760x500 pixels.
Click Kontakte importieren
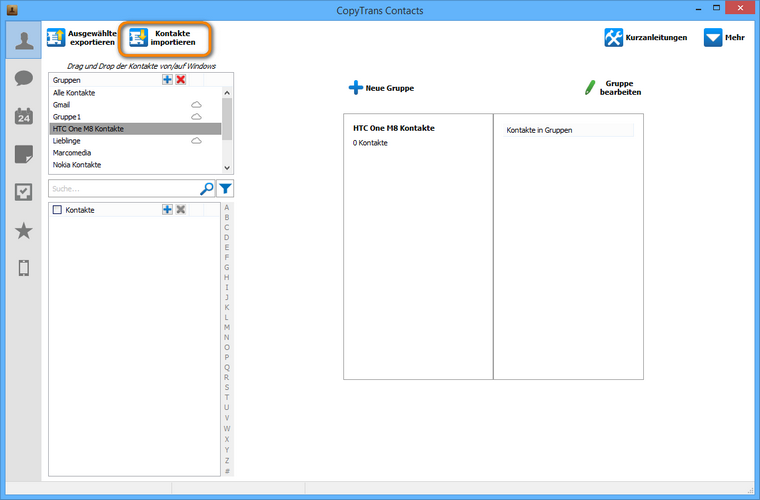click(164, 38)
